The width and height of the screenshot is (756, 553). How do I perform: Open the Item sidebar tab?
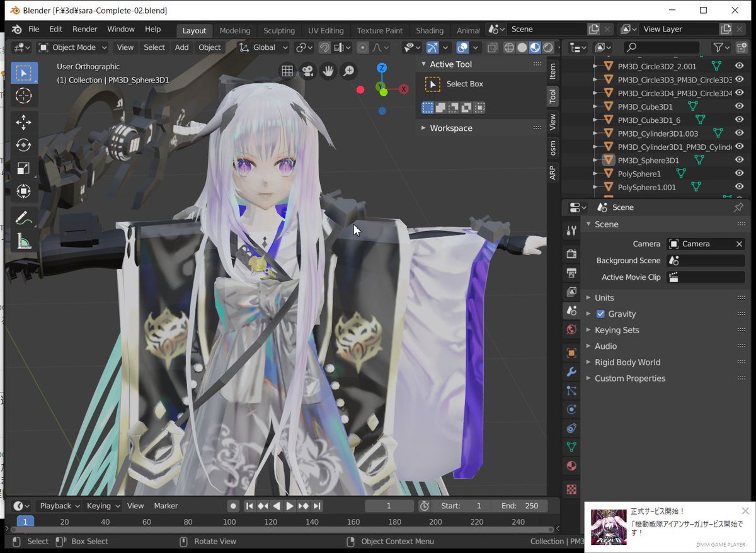point(553,71)
